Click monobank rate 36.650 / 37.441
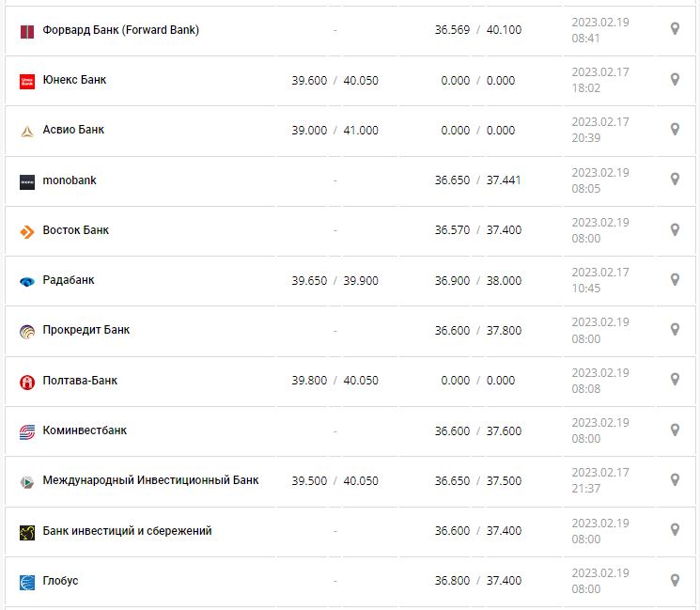This screenshot has height=610, width=700. click(x=477, y=180)
